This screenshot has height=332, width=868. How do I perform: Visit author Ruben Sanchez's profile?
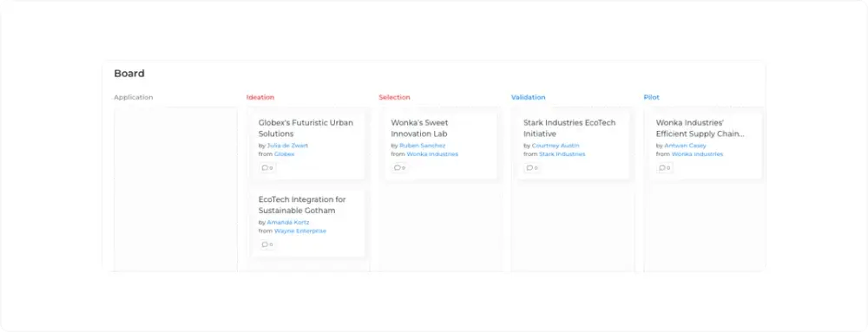point(423,146)
